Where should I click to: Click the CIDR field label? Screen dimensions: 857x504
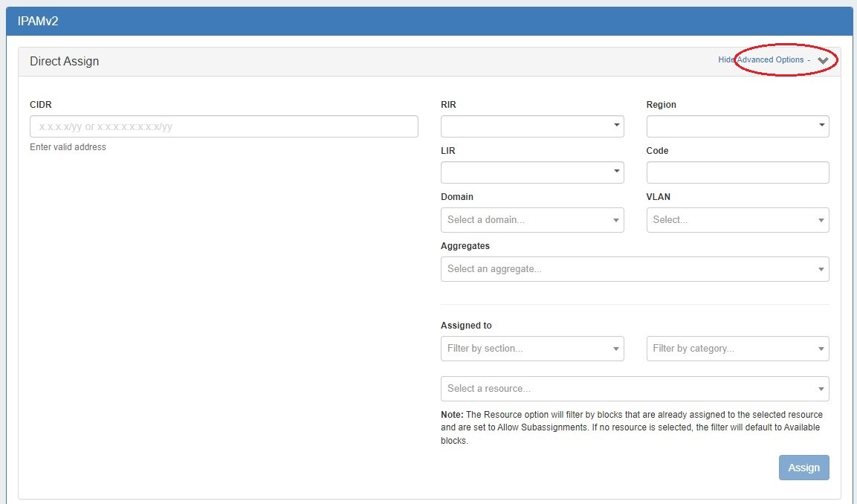(41, 105)
